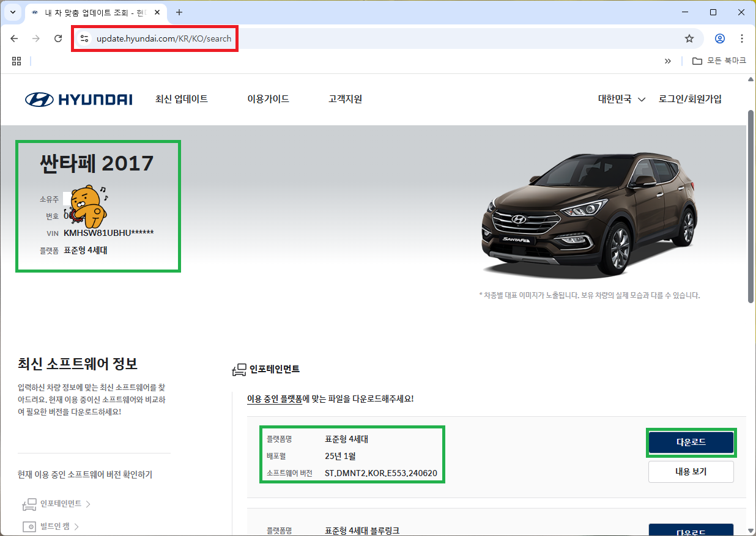Click the page vertical scrollbar thumb

coord(751,206)
